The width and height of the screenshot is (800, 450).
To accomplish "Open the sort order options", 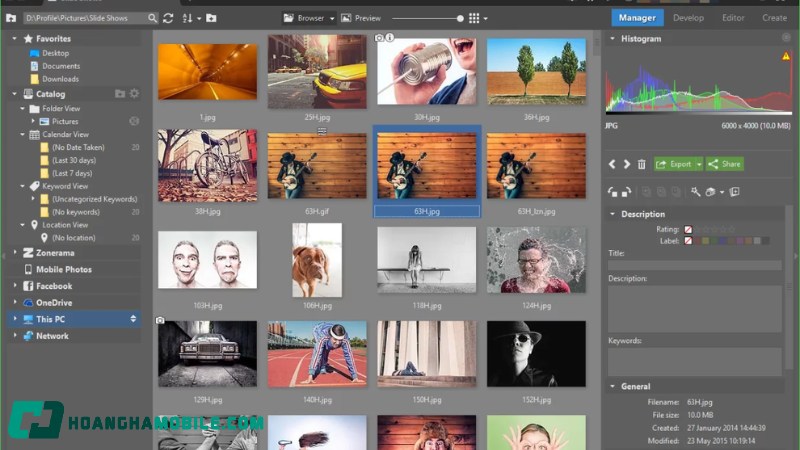I will [x=189, y=18].
